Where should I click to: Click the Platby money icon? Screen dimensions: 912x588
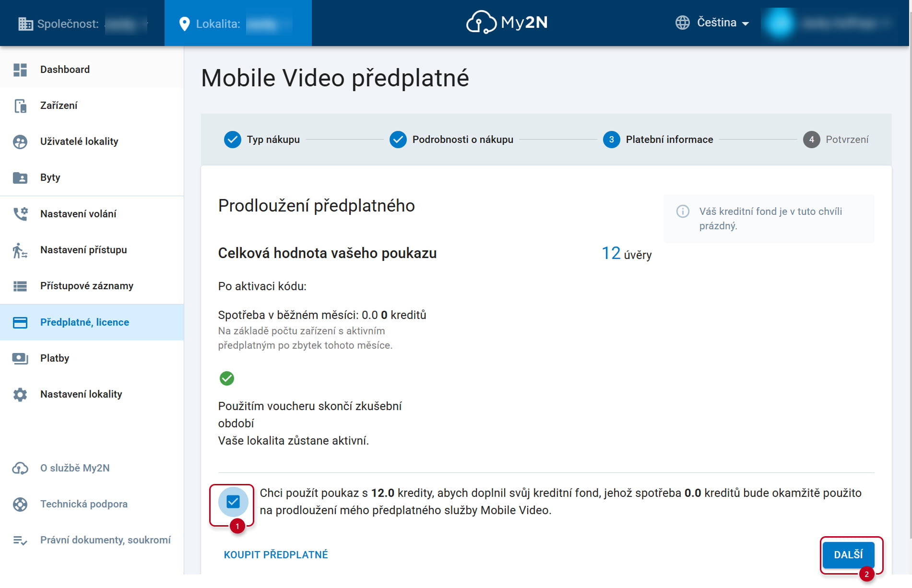click(20, 358)
